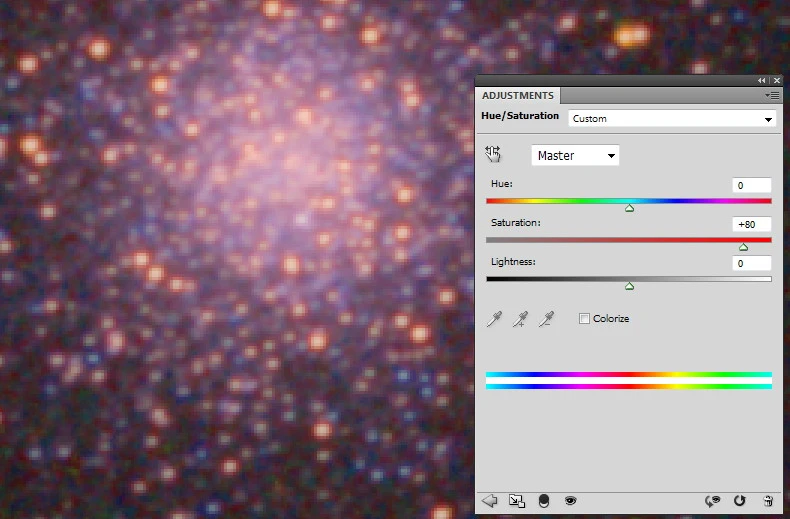Open the Custom preset dropdown
This screenshot has width=790, height=519.
tap(672, 119)
